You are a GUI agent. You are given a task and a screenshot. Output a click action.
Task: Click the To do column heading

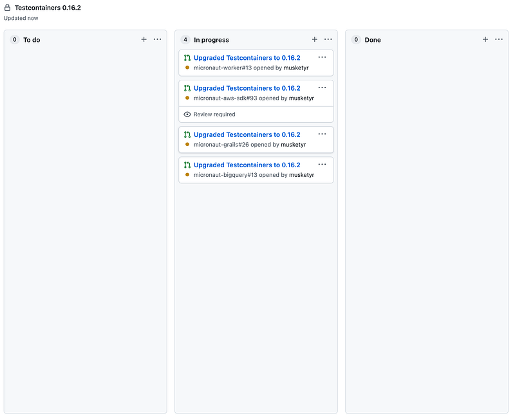pos(32,40)
